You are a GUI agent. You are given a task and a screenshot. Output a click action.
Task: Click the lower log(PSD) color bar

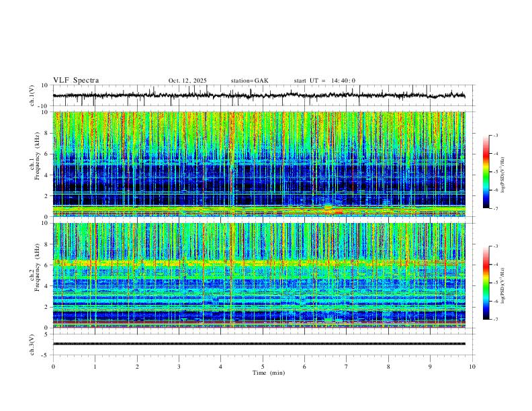coord(486,283)
